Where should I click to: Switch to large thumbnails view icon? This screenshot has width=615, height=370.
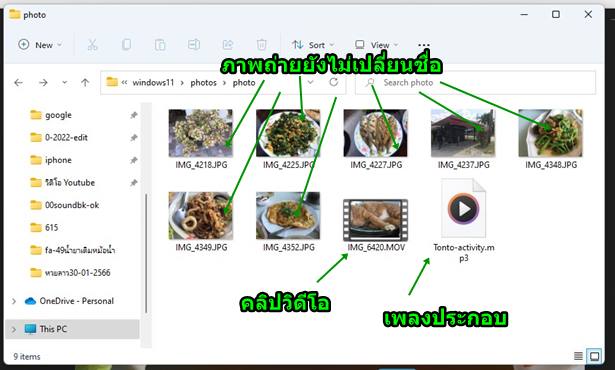(x=594, y=356)
